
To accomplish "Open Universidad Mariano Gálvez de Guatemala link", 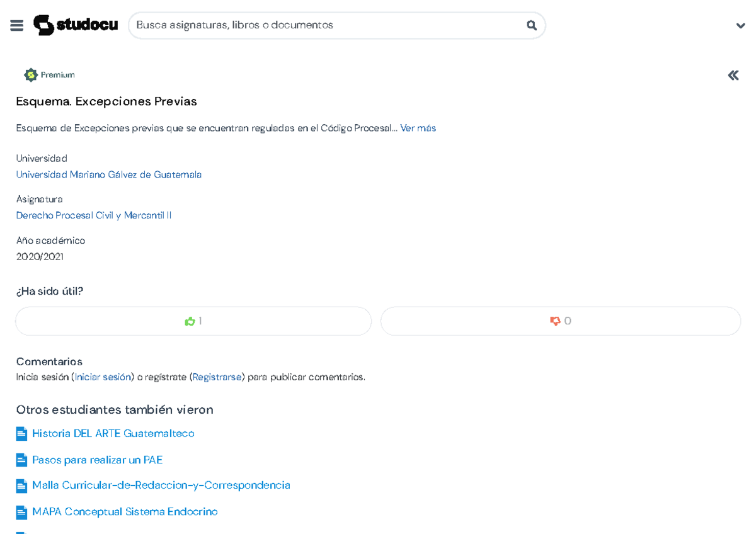I will click(109, 174).
